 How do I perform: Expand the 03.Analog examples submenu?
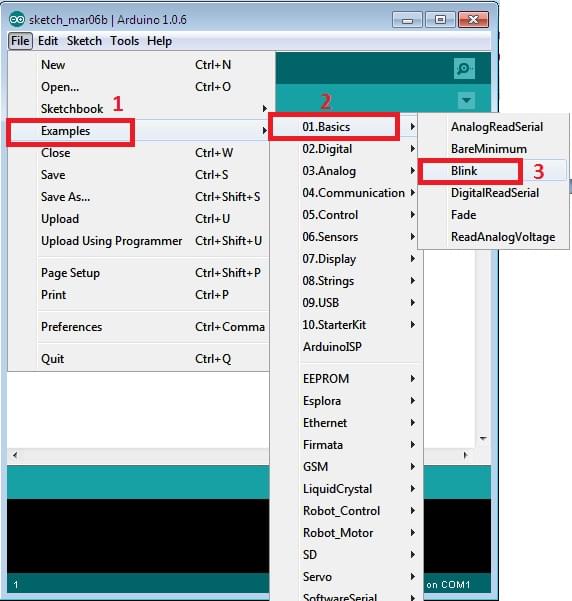pos(346,171)
